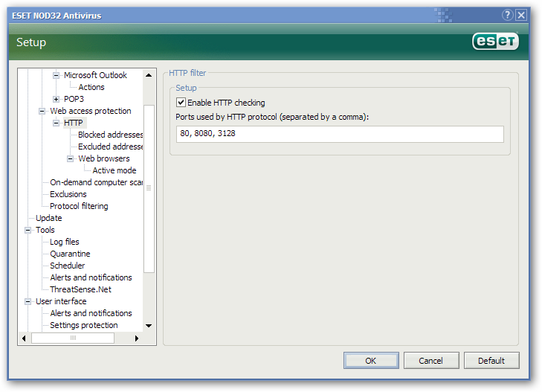Click the help question mark icon
The image size is (542, 392).
tap(508, 15)
